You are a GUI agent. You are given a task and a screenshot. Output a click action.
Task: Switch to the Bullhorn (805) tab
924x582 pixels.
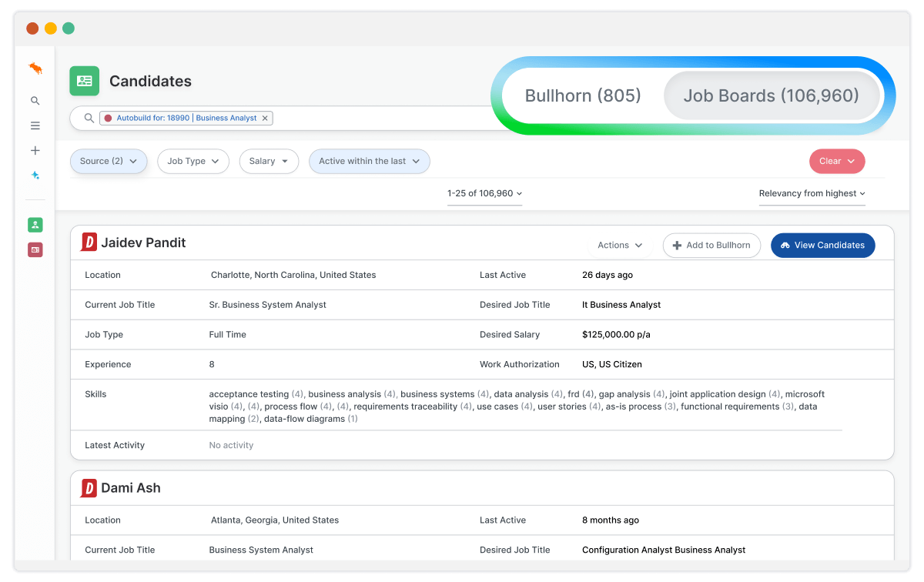pos(583,95)
